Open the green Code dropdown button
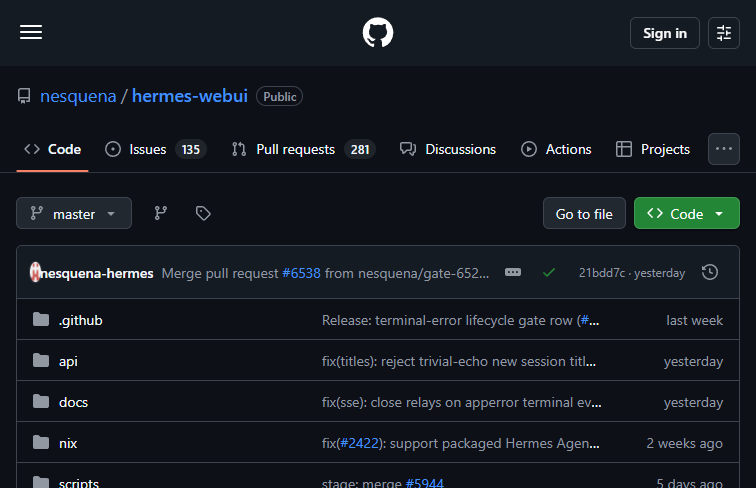 [687, 213]
